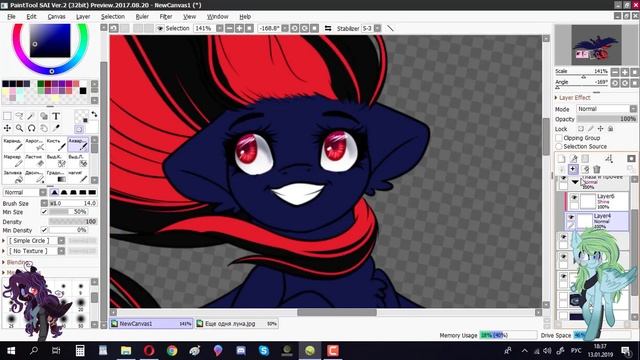Select the magic wand tool
Image resolution: width=640 pixels, height=360 pixels.
pos(31,116)
